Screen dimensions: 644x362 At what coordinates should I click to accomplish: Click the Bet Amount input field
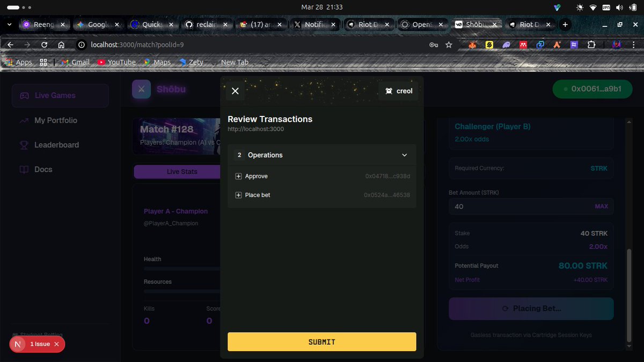[531, 206]
